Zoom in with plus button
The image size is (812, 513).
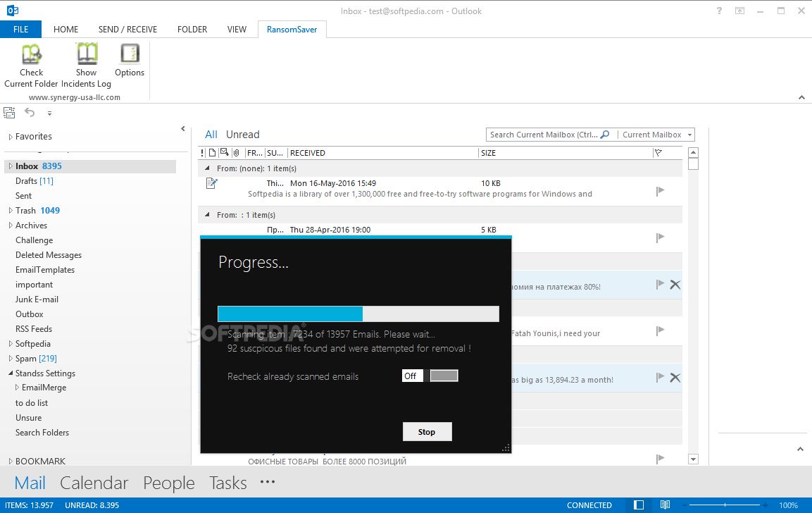[x=766, y=505]
